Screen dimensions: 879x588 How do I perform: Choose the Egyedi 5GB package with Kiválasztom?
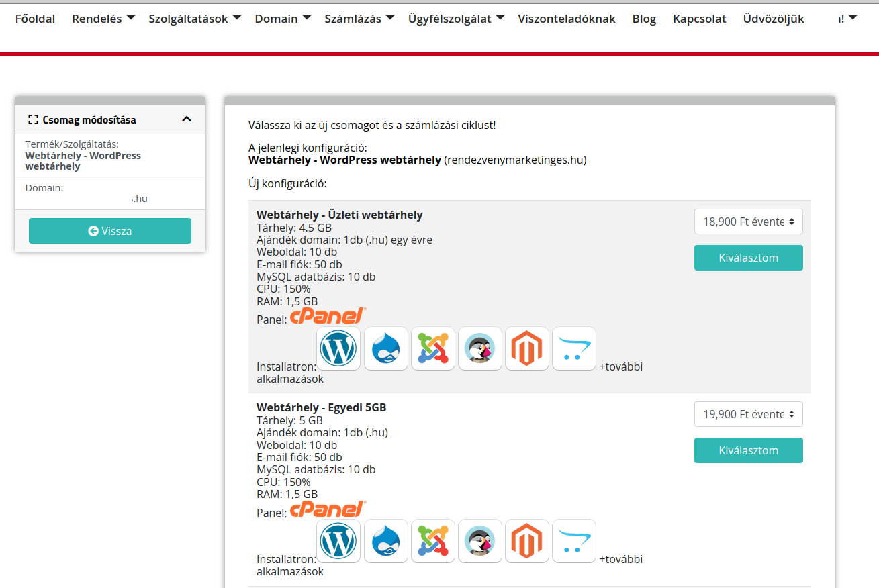tap(749, 450)
